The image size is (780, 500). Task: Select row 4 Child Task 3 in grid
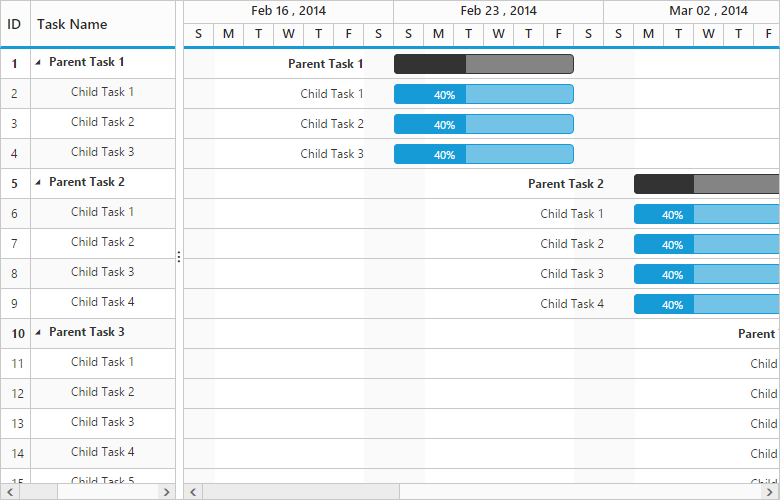tap(102, 152)
